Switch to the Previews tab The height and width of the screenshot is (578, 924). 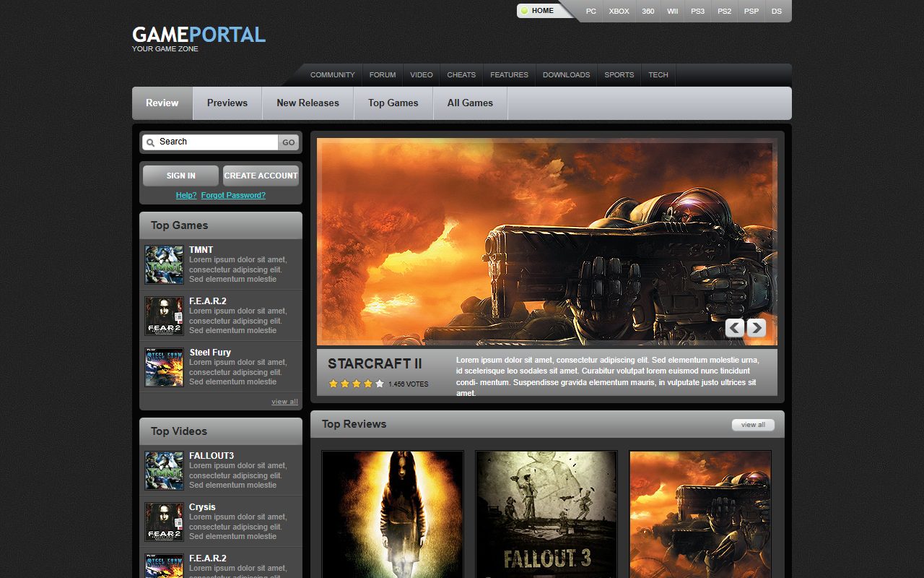point(227,103)
